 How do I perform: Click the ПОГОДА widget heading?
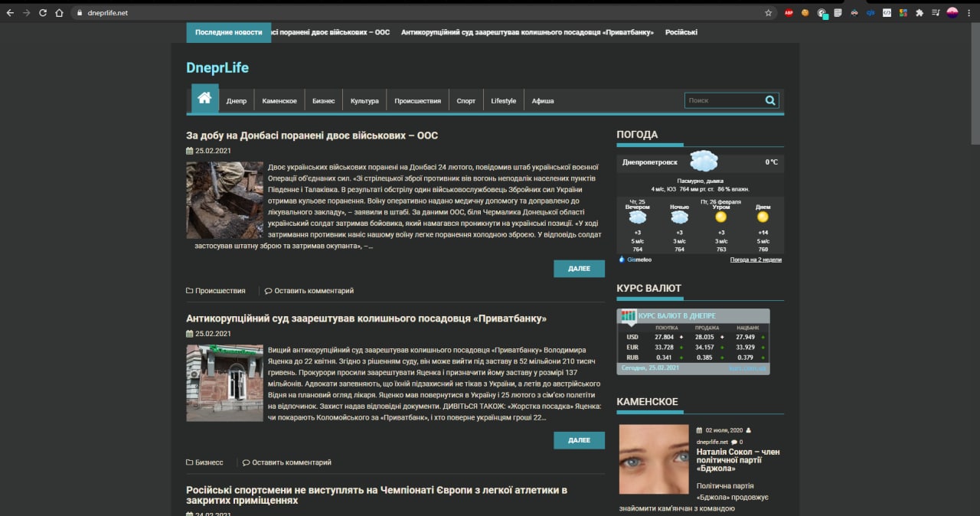pyautogui.click(x=637, y=135)
